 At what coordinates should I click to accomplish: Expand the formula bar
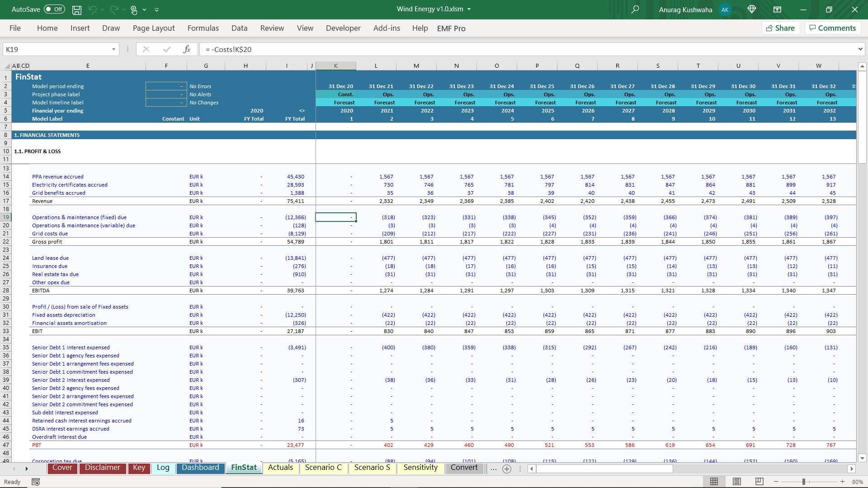[x=860, y=49]
